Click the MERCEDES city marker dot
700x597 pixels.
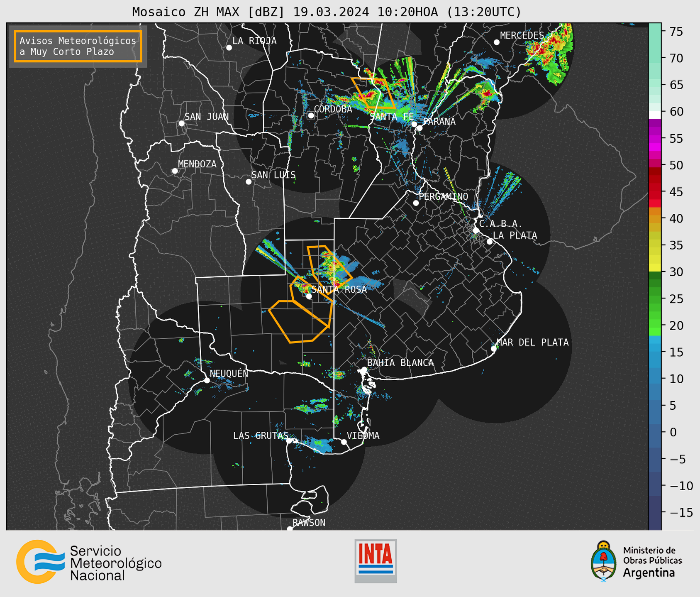[497, 42]
